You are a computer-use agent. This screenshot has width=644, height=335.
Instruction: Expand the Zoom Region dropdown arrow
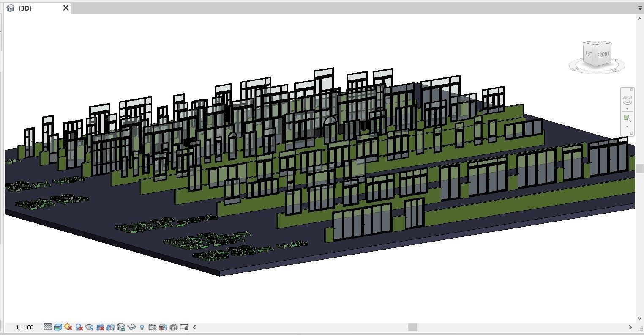pos(628,126)
